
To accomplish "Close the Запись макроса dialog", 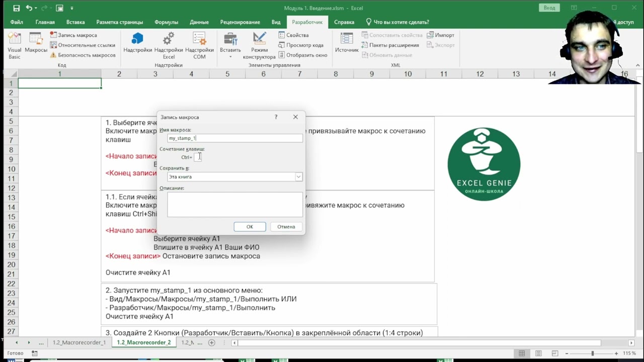I will [x=295, y=117].
